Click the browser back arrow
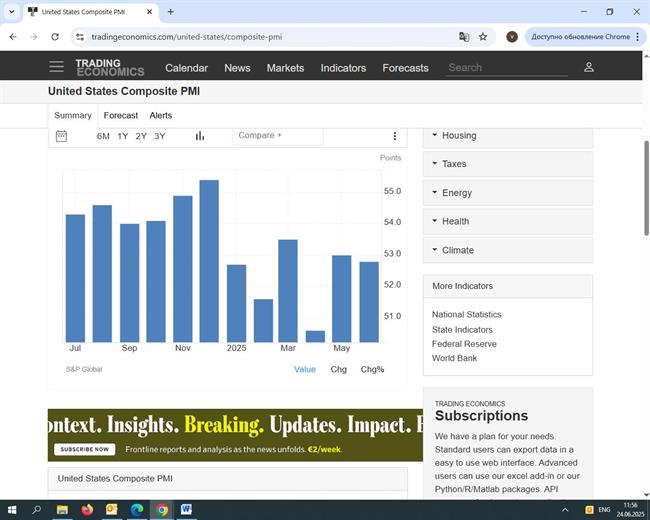Image resolution: width=650 pixels, height=520 pixels. (x=13, y=37)
